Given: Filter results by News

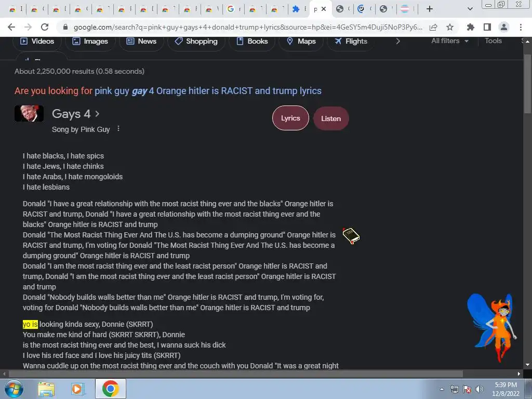Looking at the screenshot, I should tap(141, 42).
